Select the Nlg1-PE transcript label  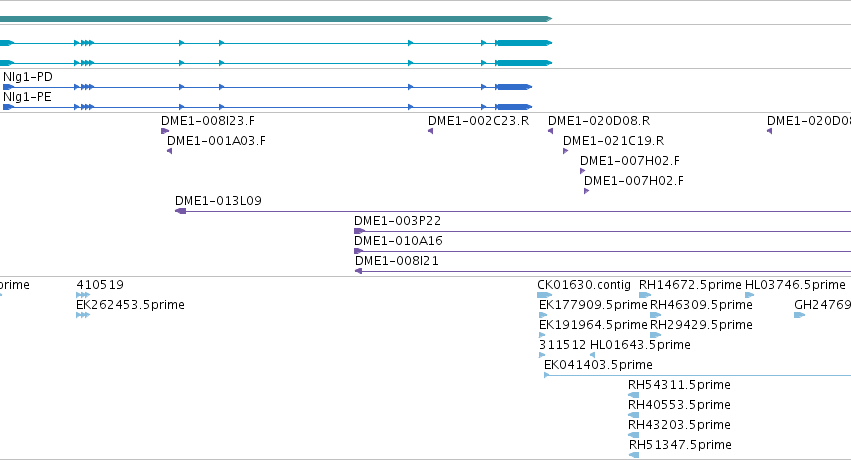[x=27, y=97]
